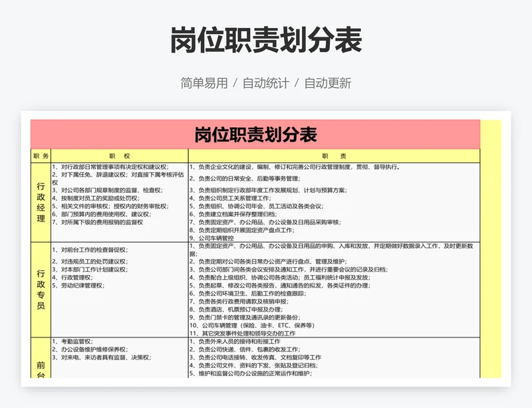Image resolution: width=532 pixels, height=408 pixels.
Task: Click line 对前台工作的检查督促权
Action: (90, 250)
